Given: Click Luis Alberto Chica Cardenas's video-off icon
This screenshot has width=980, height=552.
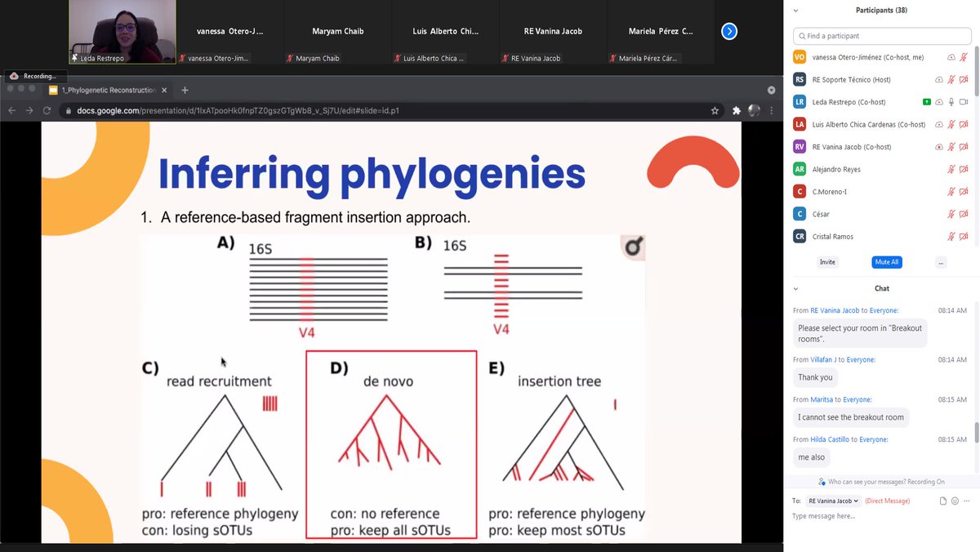Looking at the screenshot, I should pos(964,124).
